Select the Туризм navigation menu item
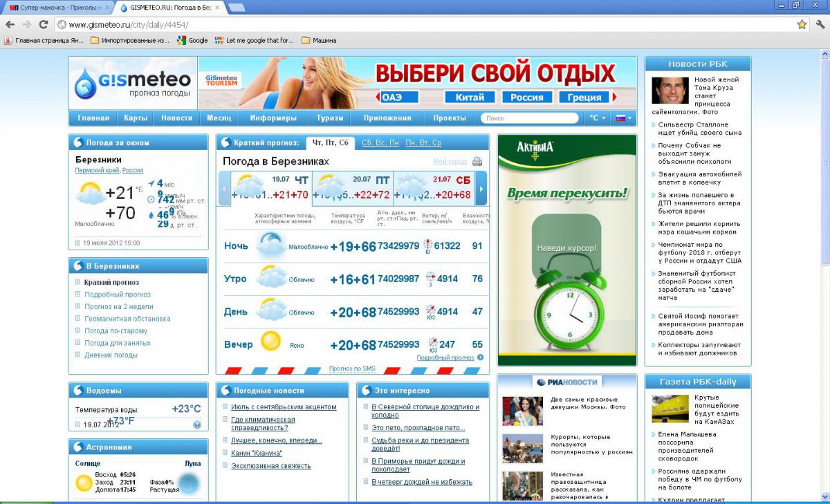 coord(330,118)
